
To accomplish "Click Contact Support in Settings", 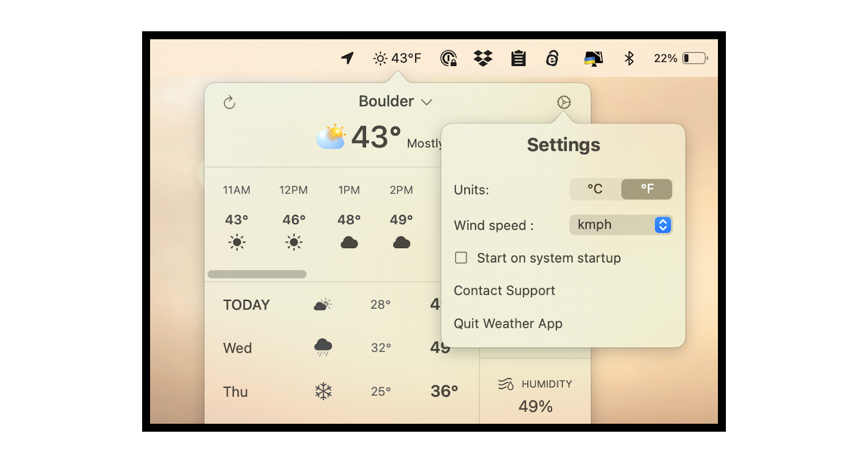I will [x=504, y=291].
